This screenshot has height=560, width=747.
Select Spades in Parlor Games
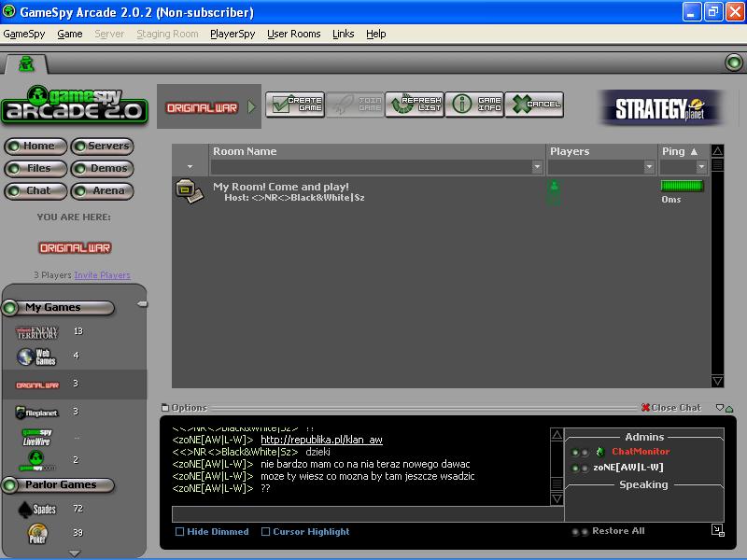pos(37,509)
